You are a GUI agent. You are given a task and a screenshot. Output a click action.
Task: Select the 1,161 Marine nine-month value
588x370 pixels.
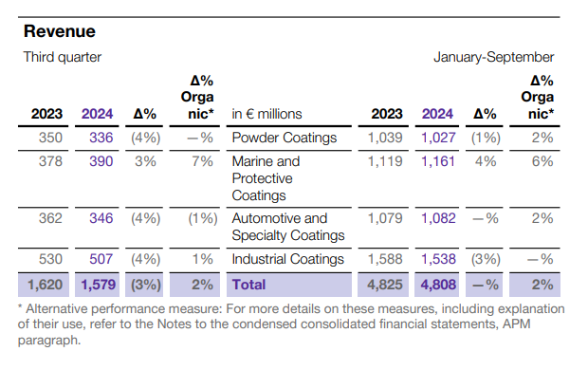[x=438, y=161]
